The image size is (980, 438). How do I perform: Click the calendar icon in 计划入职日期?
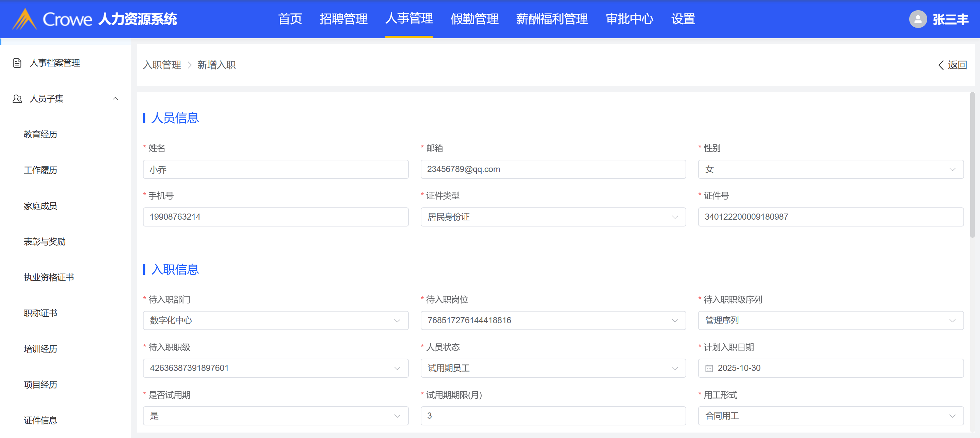tap(709, 368)
